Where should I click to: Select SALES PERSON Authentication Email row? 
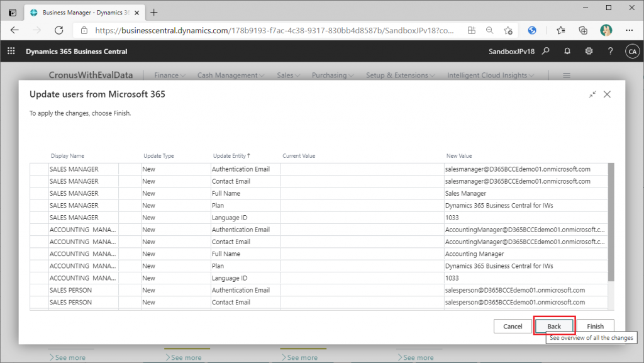pyautogui.click(x=319, y=290)
